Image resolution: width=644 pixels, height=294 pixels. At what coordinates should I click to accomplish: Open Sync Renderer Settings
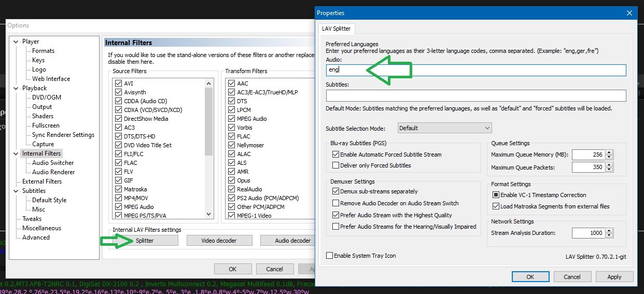tap(63, 135)
